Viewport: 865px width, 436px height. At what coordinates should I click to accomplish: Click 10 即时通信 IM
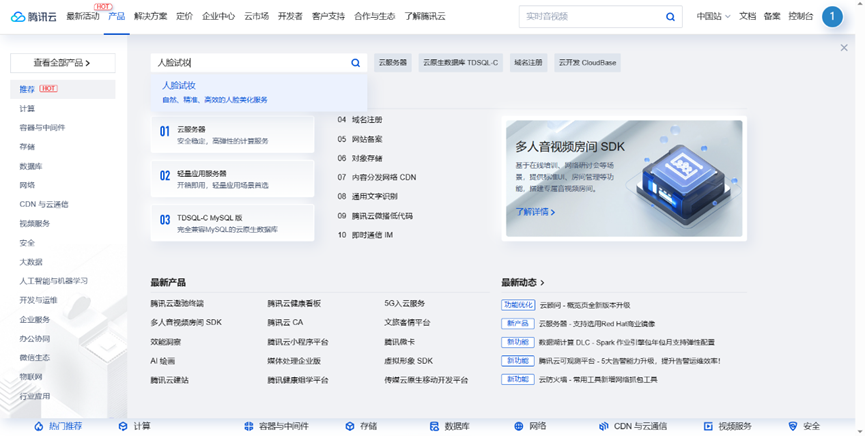click(365, 235)
